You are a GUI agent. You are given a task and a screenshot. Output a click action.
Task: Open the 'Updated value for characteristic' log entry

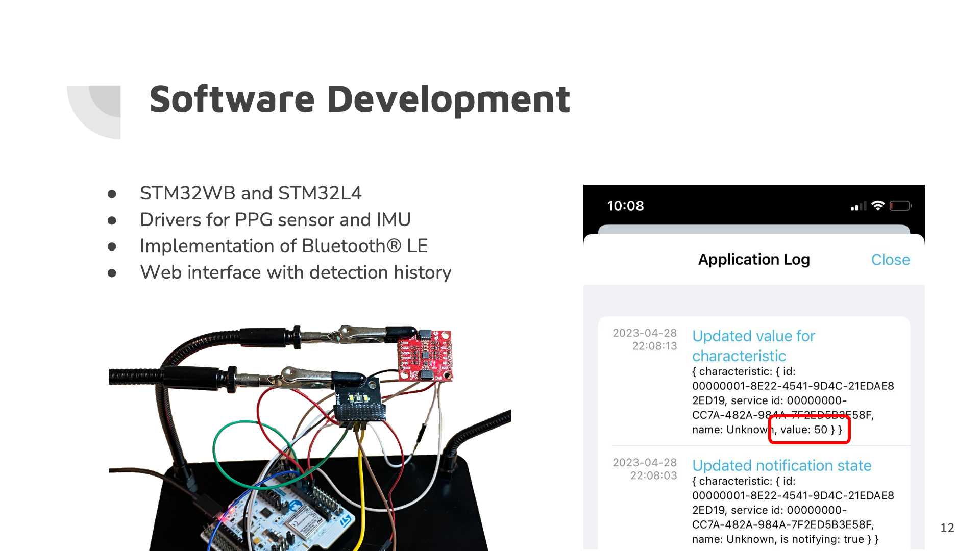click(x=754, y=345)
